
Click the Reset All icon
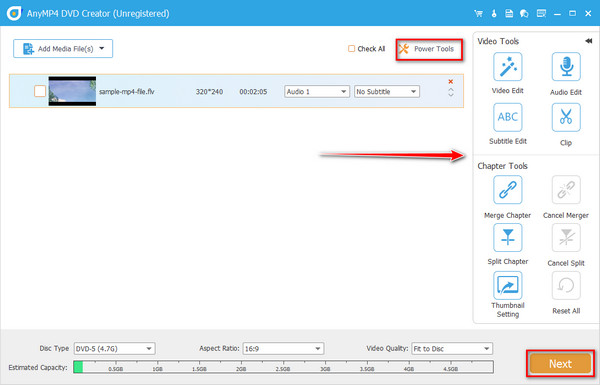(x=566, y=285)
